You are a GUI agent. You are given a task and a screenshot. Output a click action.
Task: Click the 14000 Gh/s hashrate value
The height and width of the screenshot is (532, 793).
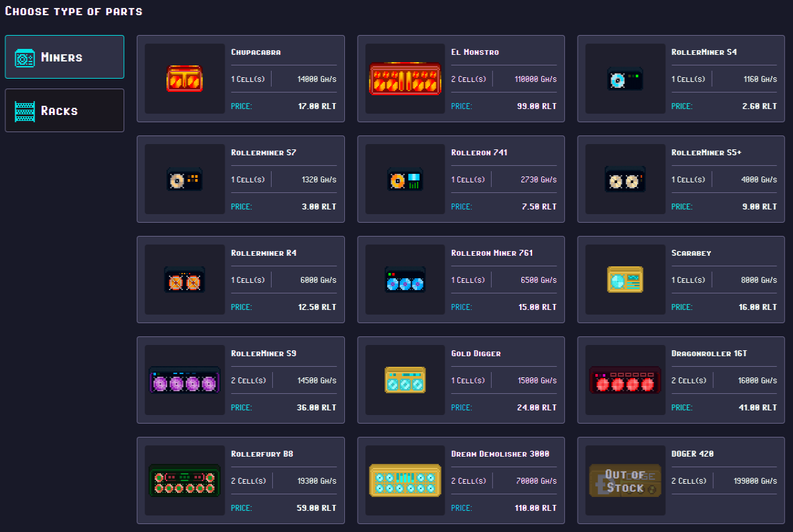click(317, 79)
